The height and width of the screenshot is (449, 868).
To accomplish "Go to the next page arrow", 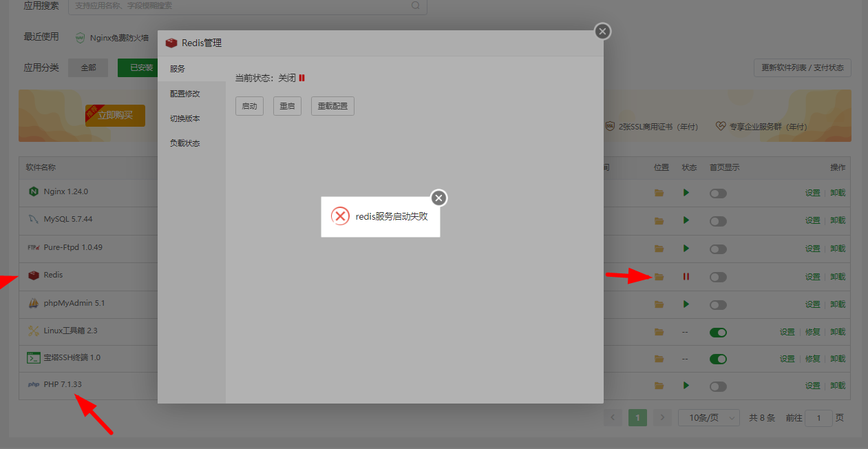I will coord(662,417).
